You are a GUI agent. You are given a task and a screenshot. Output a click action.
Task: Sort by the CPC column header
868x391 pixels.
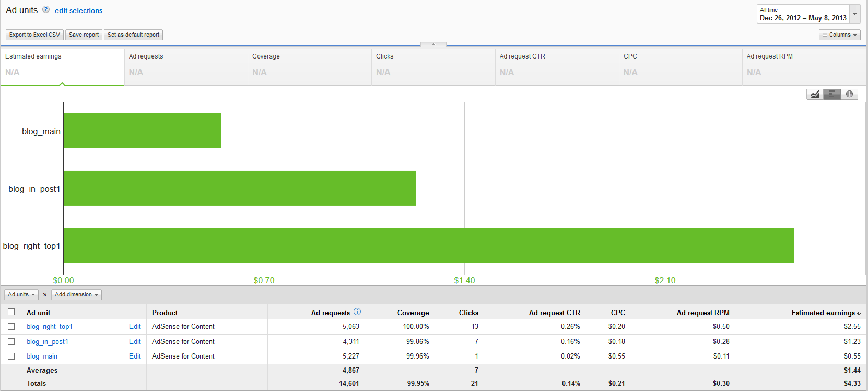pos(618,313)
